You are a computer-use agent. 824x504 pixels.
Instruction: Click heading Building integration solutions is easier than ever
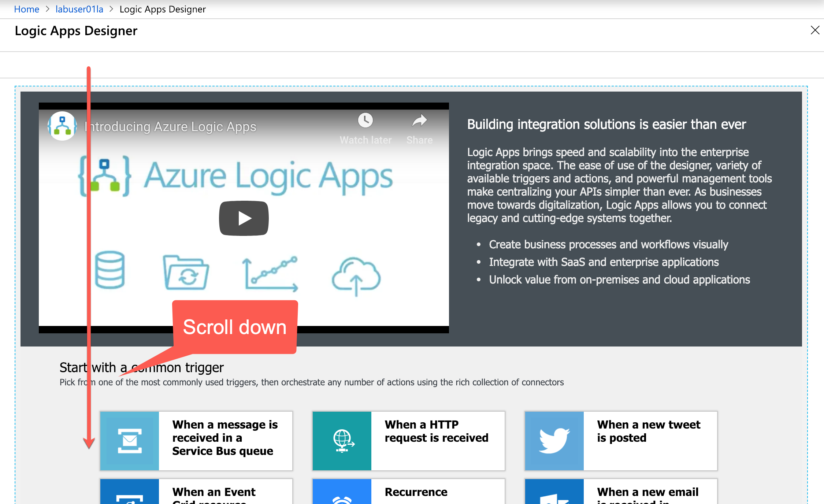tap(606, 125)
